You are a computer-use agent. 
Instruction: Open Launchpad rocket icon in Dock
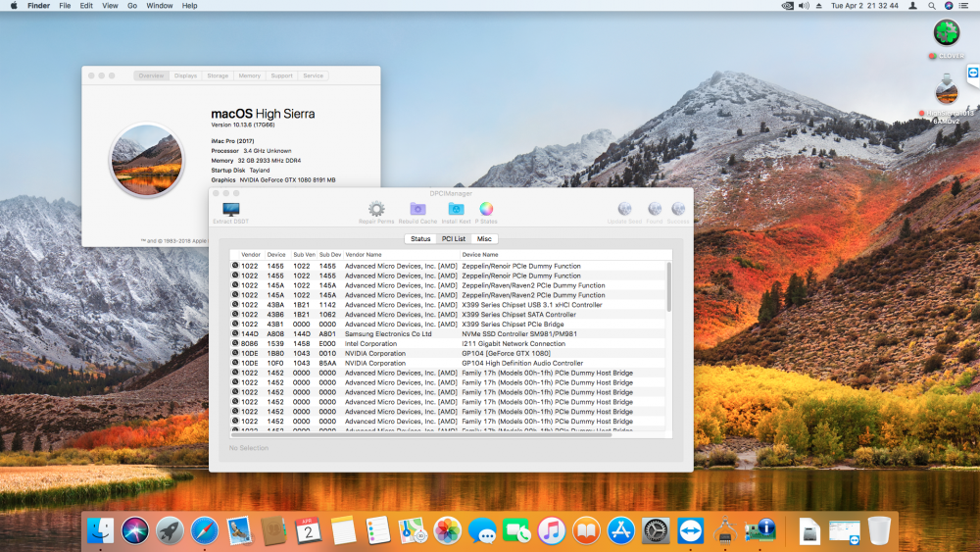click(170, 530)
